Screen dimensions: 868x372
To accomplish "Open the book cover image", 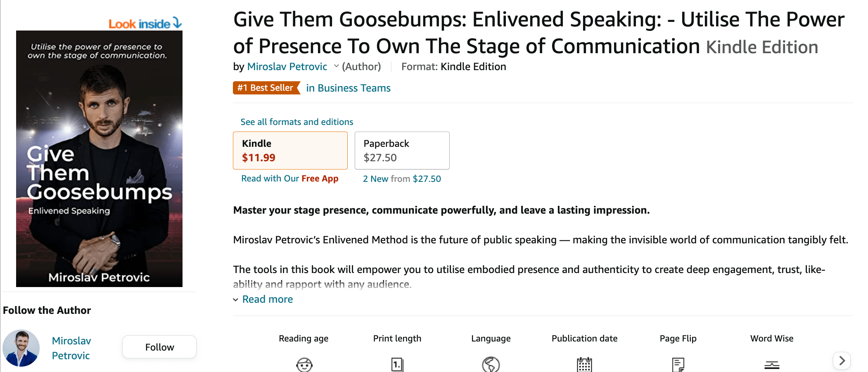I will point(99,159).
